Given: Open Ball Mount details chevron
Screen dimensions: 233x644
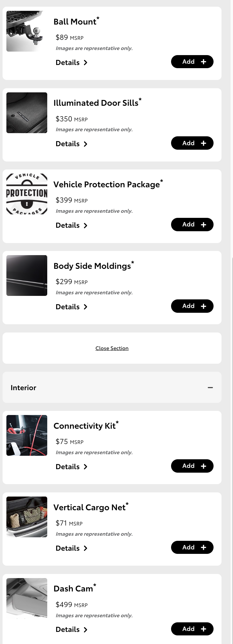Looking at the screenshot, I should pos(85,63).
